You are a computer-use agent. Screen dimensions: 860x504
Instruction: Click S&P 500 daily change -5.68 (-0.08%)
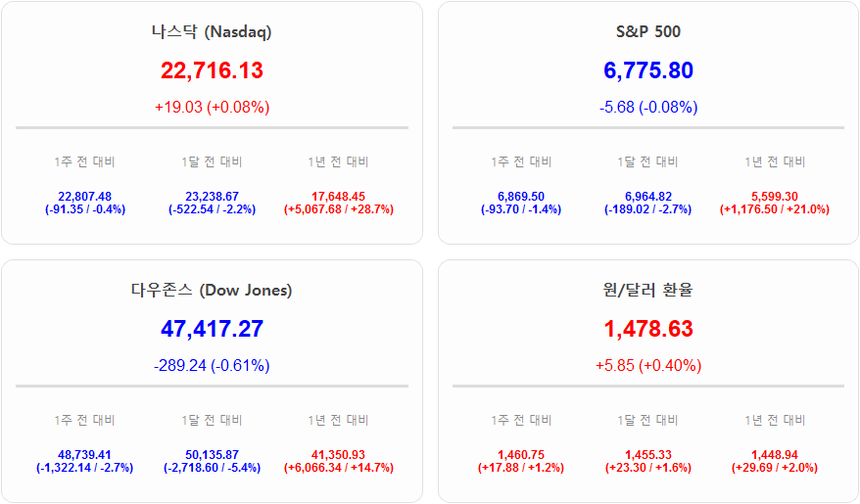pos(647,107)
